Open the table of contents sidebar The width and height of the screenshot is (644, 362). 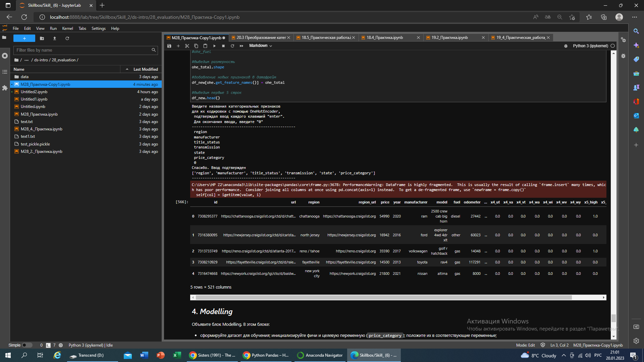pos(5,72)
